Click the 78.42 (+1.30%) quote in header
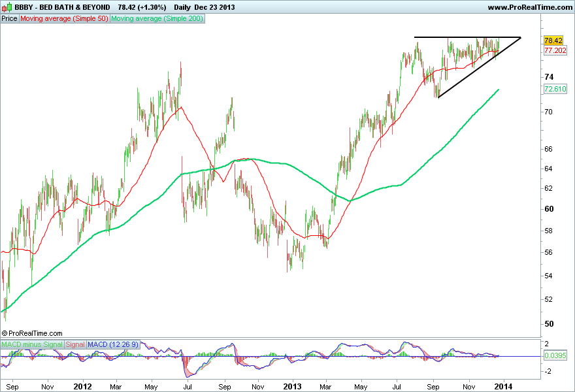Image resolution: width=575 pixels, height=392 pixels. [142, 7]
